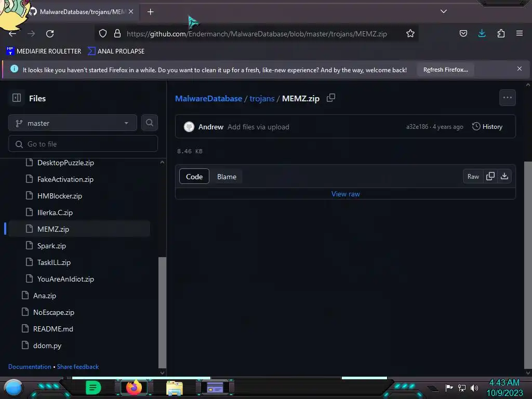
Task: Collapse the Files tree side panel
Action: coord(17,98)
